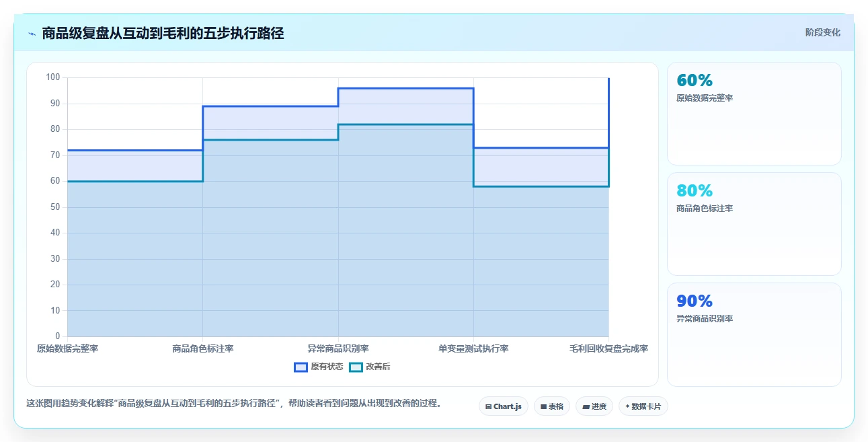
Task: Click the y-axis value 60
Action: coord(55,181)
